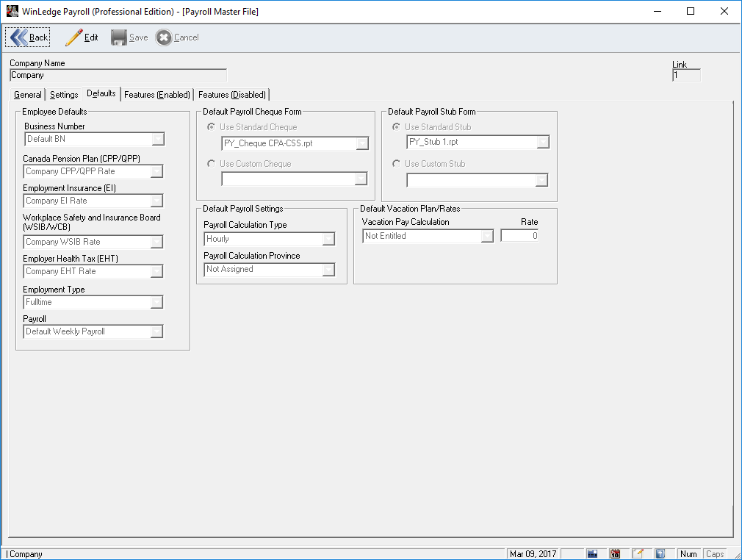Viewport: 742px width, 560px height.
Task: Click the vacation Rate input field
Action: click(x=519, y=236)
